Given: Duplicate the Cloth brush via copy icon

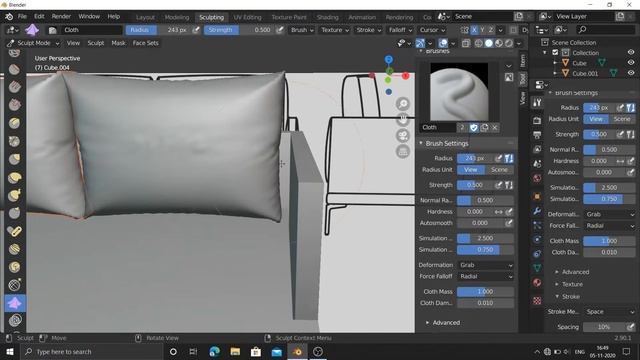Looking at the screenshot, I should pyautogui.click(x=484, y=127).
